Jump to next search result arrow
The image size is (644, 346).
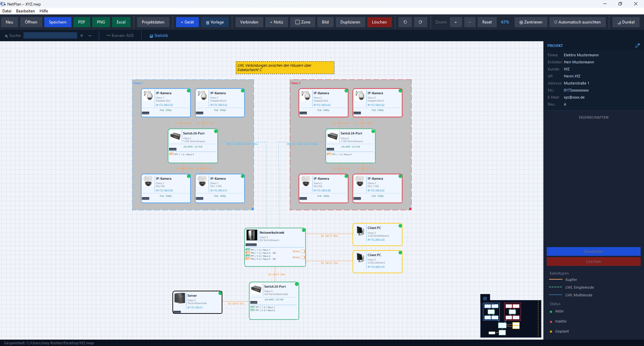pyautogui.click(x=90, y=36)
